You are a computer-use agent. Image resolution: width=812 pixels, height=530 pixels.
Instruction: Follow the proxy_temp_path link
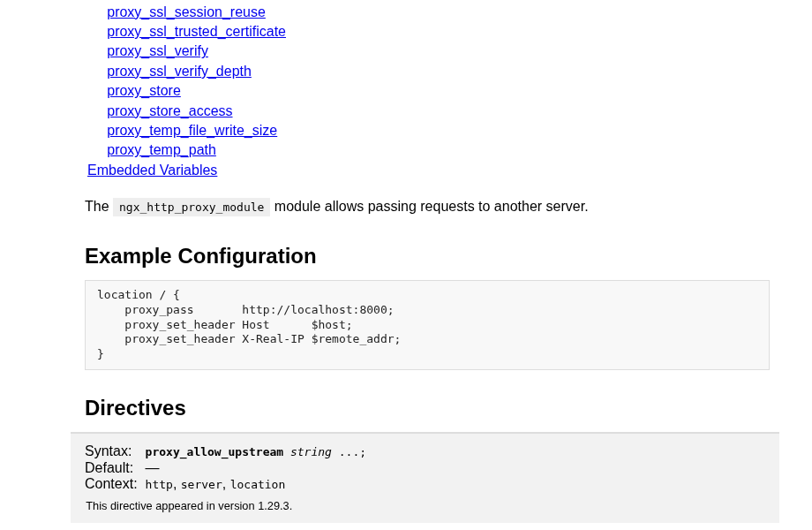point(162,150)
